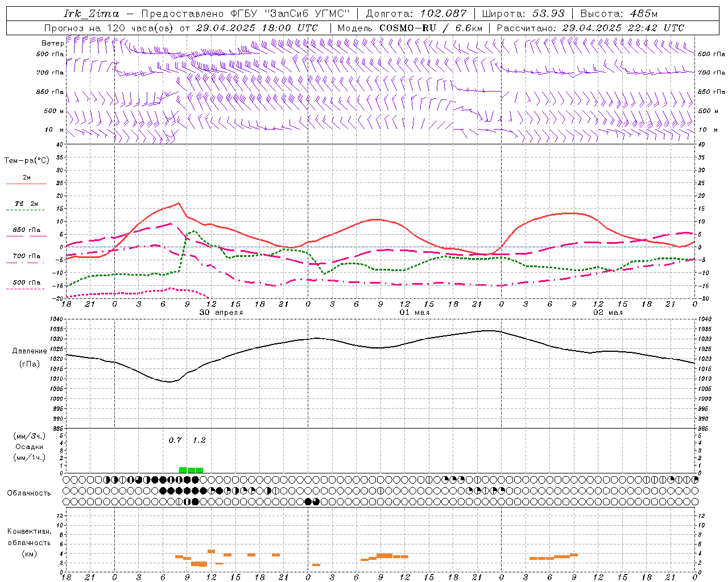Screen dimensions: 728x582
Task: Select the provider text ФГБУ "ЗапСиб УГМС"
Action: tap(290, 14)
